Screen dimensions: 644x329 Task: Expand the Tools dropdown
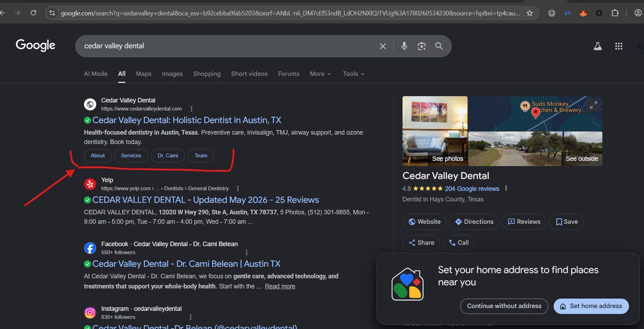(353, 74)
